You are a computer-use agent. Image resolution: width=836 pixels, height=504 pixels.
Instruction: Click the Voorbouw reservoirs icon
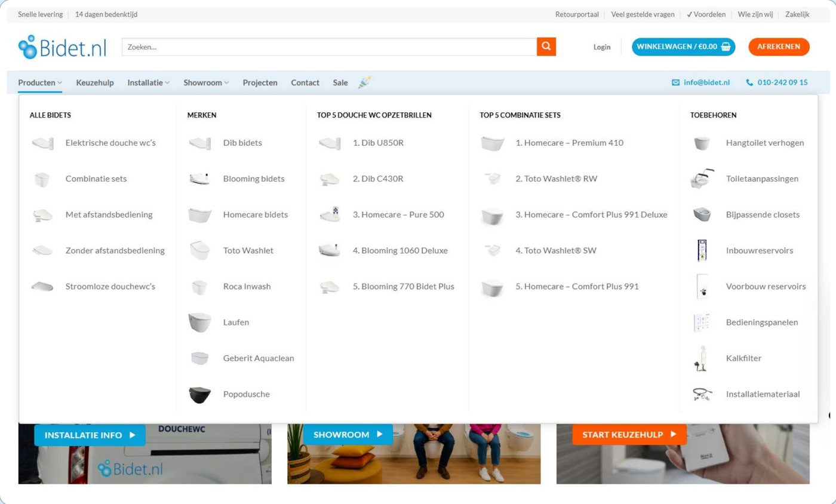[702, 287]
